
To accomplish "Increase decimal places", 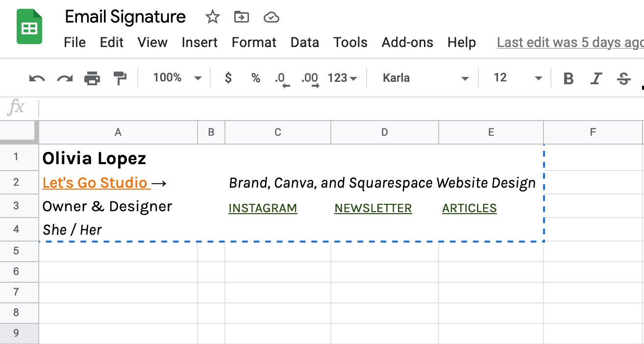I will coord(310,79).
